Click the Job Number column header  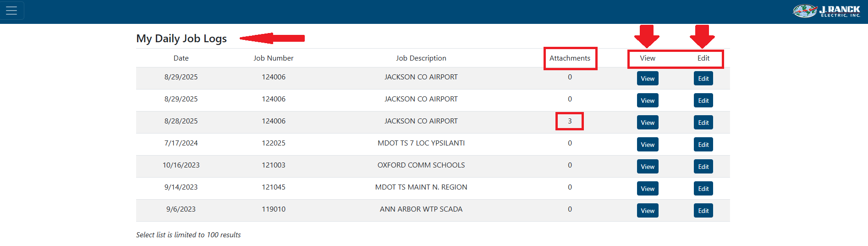click(273, 58)
